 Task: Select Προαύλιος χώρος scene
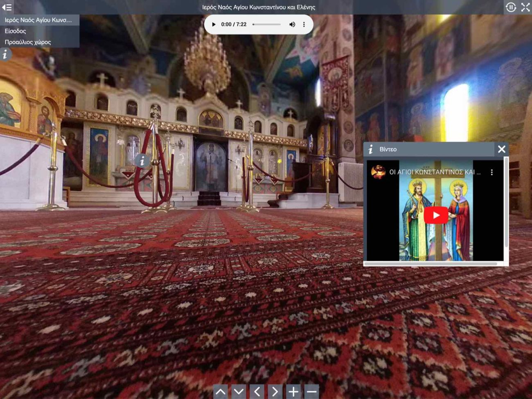28,42
